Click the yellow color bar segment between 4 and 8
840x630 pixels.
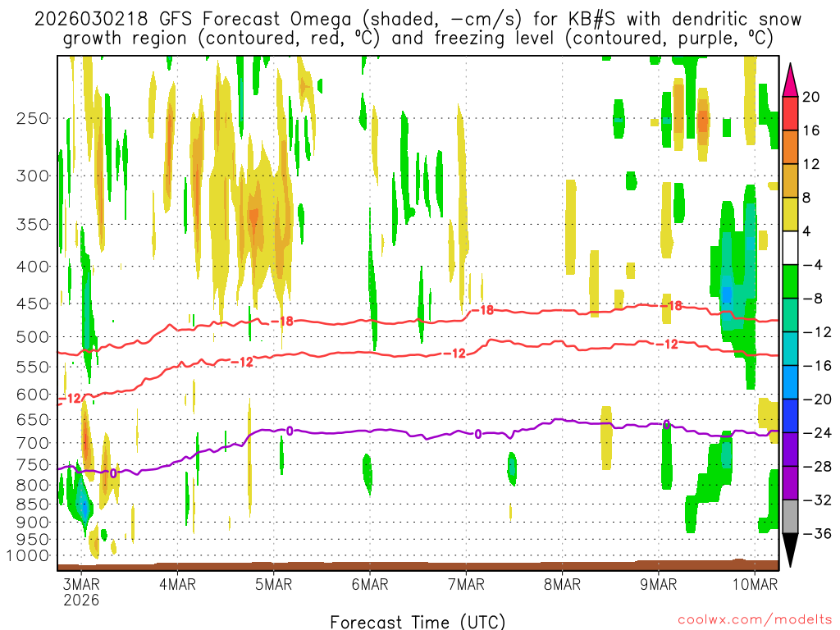point(790,214)
